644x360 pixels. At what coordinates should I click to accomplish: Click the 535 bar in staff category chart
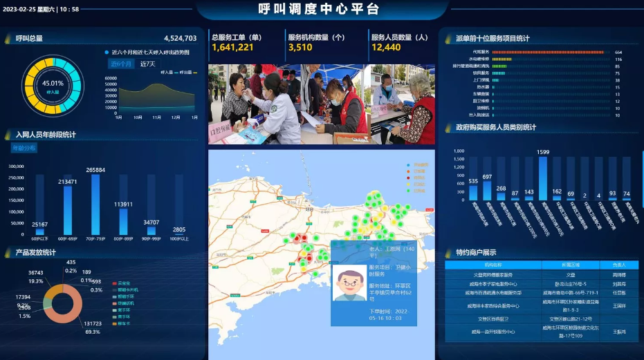click(x=473, y=193)
